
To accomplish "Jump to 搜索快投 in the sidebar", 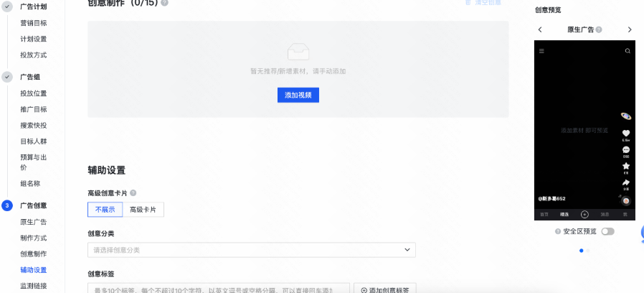I will [x=34, y=126].
